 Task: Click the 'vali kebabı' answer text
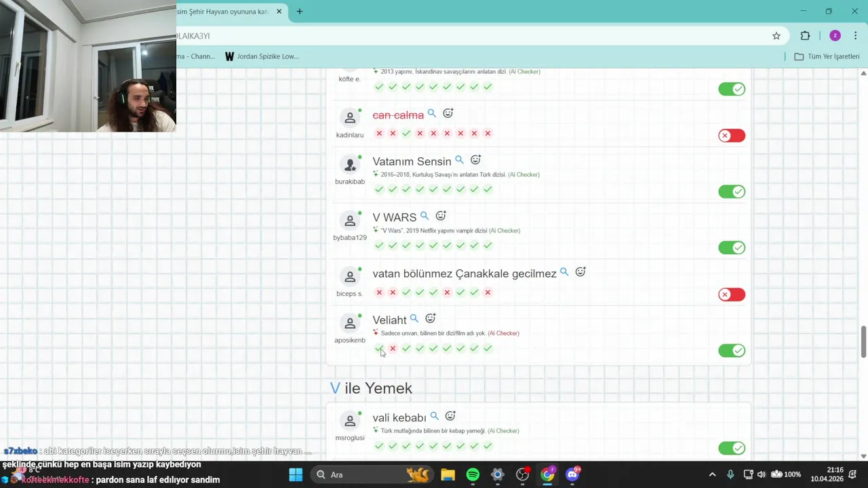pyautogui.click(x=399, y=418)
